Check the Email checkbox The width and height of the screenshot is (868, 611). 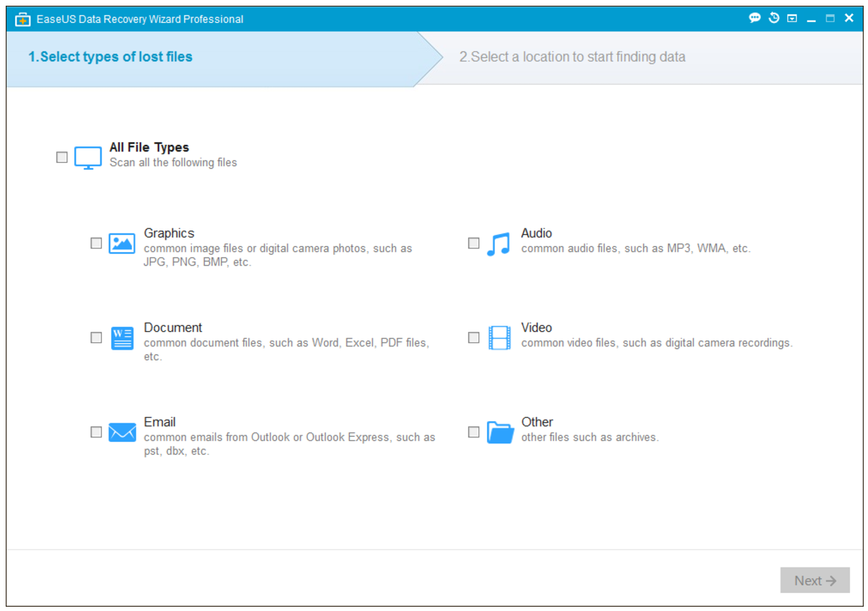pyautogui.click(x=96, y=432)
